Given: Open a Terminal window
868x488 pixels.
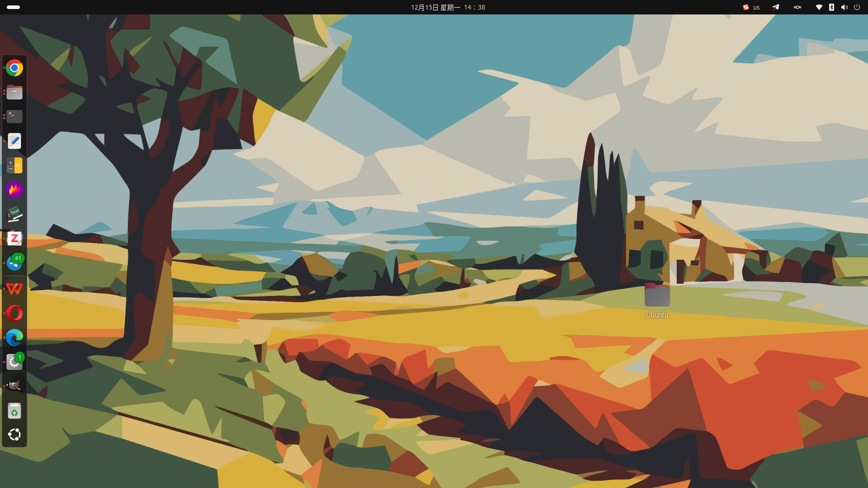Looking at the screenshot, I should (x=14, y=117).
